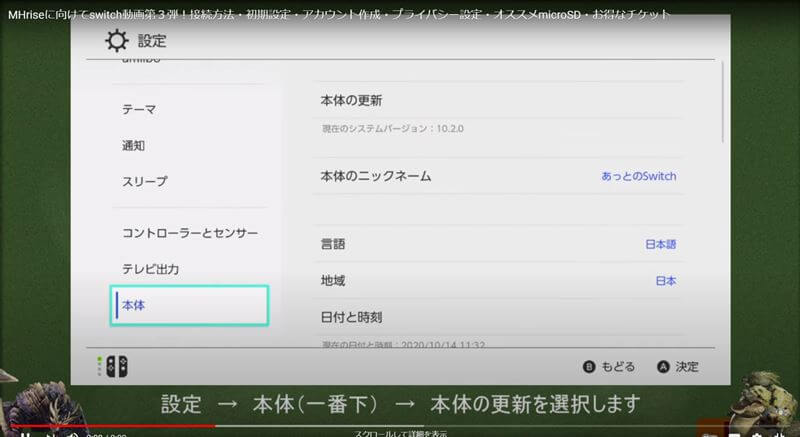Click the A button icon next to 決定
This screenshot has height=437, width=800.
[x=663, y=367]
